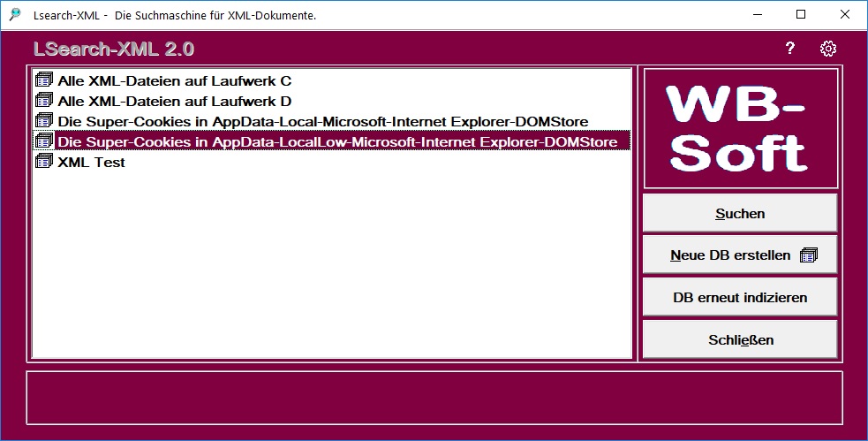Maximize the Lsearch-XML window
Image resolution: width=868 pixels, height=441 pixels.
801,14
